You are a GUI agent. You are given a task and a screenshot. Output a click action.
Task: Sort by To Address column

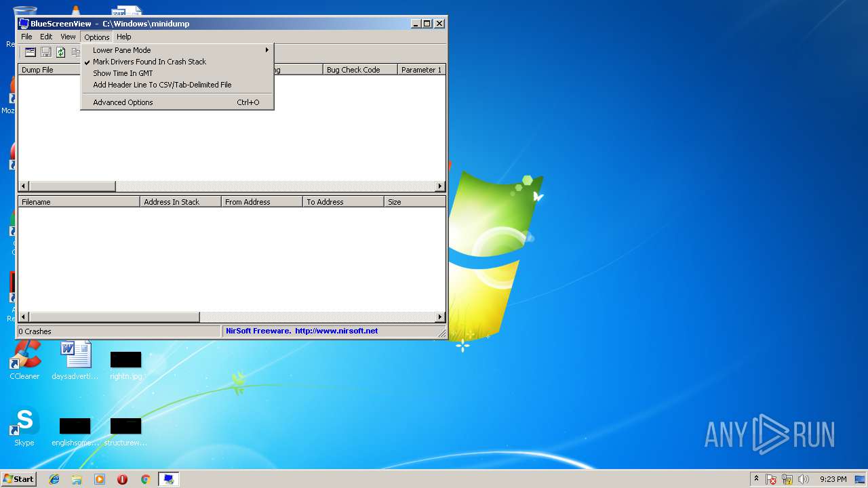coord(343,202)
